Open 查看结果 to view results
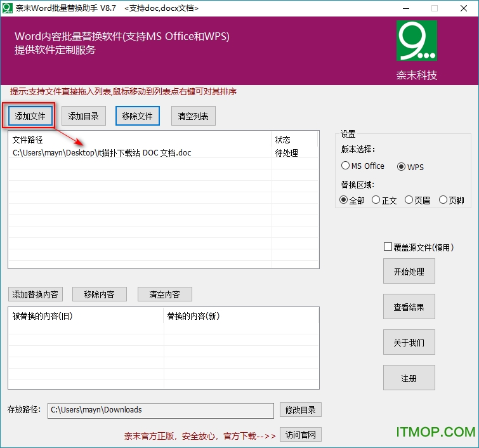 click(x=409, y=306)
